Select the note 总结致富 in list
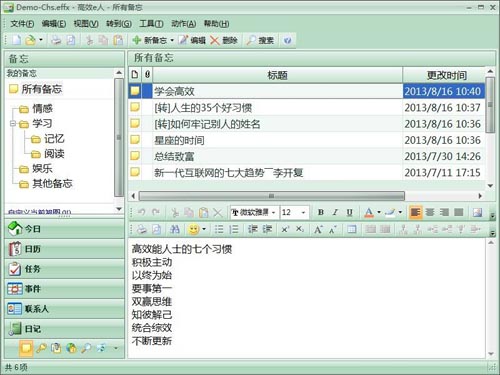Screen dimensions: 500x375 (x=307, y=156)
